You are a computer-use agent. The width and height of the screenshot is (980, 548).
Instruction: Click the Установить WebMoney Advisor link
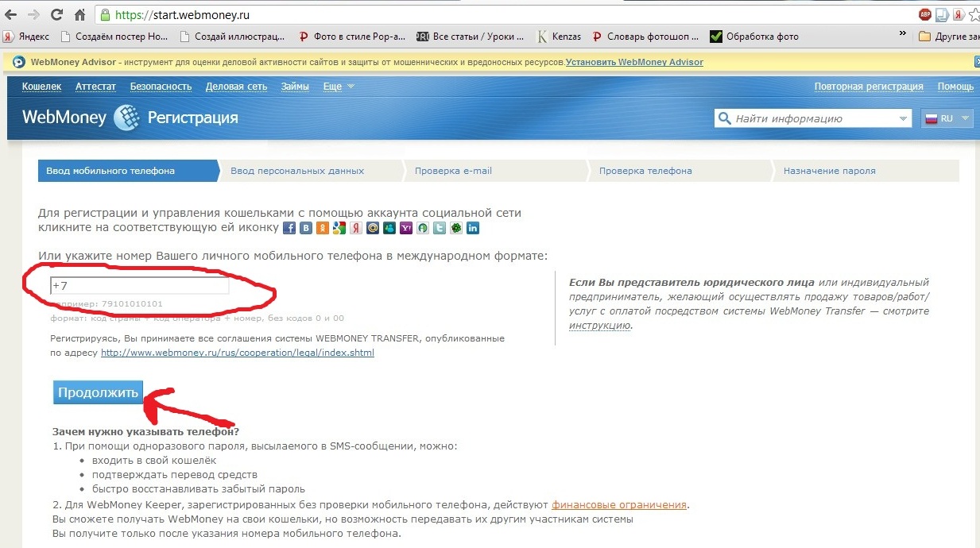tap(634, 62)
